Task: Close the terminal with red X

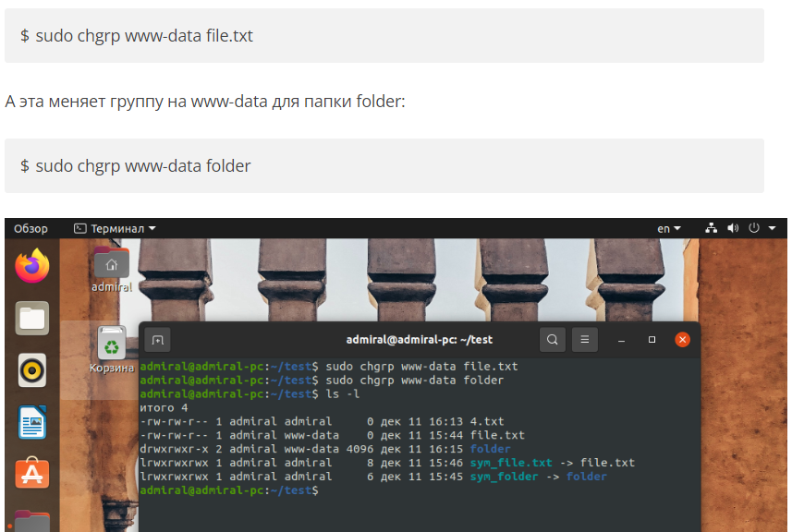Action: point(682,340)
